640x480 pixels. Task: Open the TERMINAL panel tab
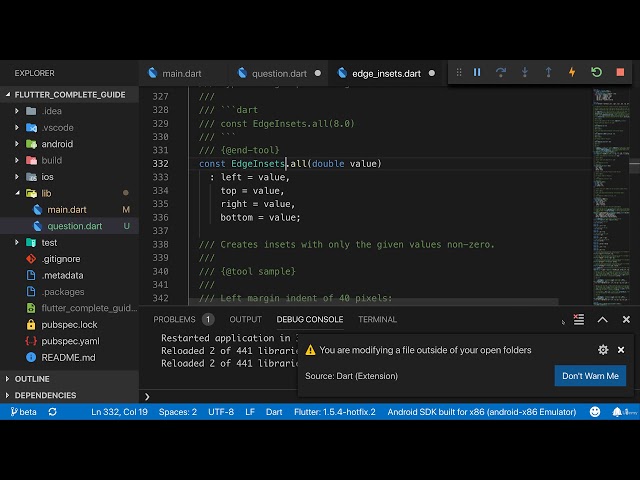[x=377, y=320]
